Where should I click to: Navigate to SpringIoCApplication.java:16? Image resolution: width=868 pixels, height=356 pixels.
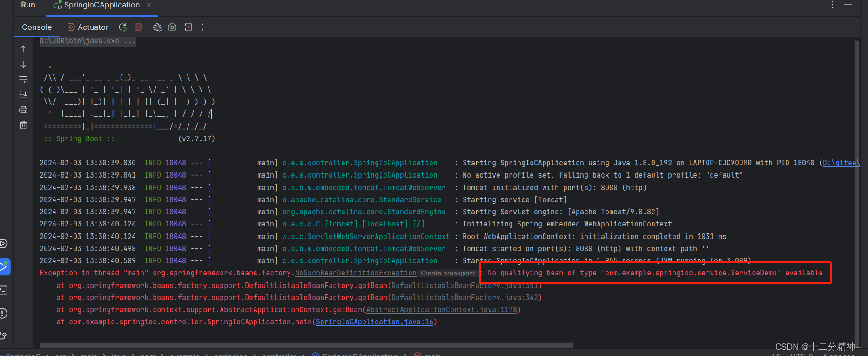click(374, 322)
